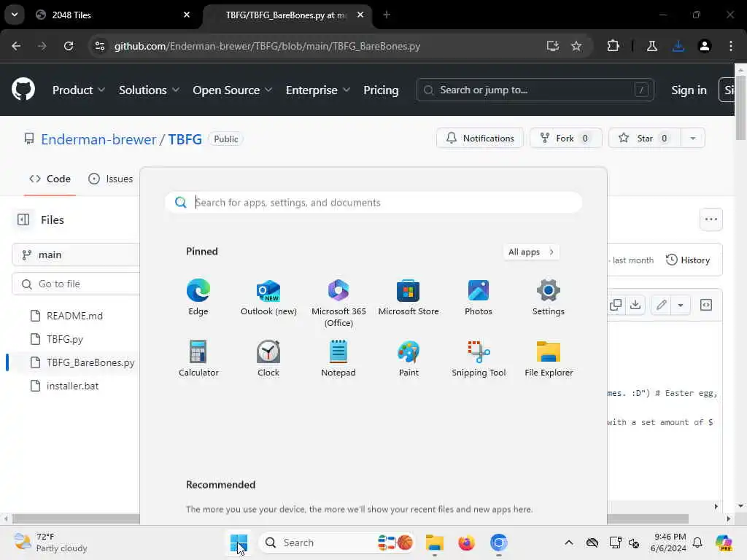Click the Chrome downloads icon
This screenshot has height=560, width=747.
tap(678, 46)
